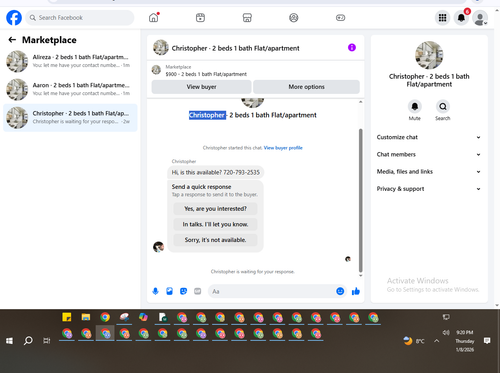
Task: Open the Facebook menu grid icon
Action: tap(442, 18)
